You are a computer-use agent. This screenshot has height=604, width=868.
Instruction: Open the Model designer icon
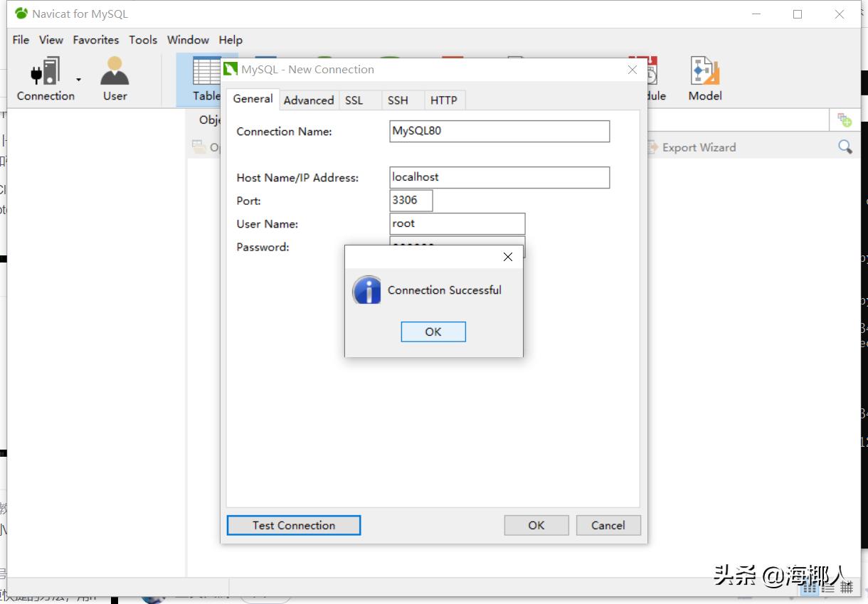click(x=704, y=73)
